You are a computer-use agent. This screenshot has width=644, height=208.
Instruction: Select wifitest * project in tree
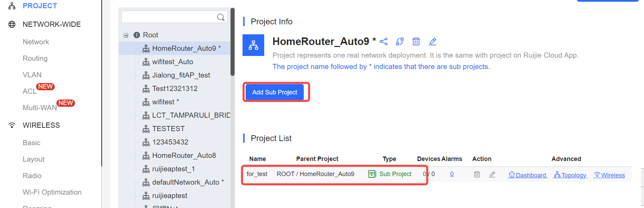click(165, 102)
